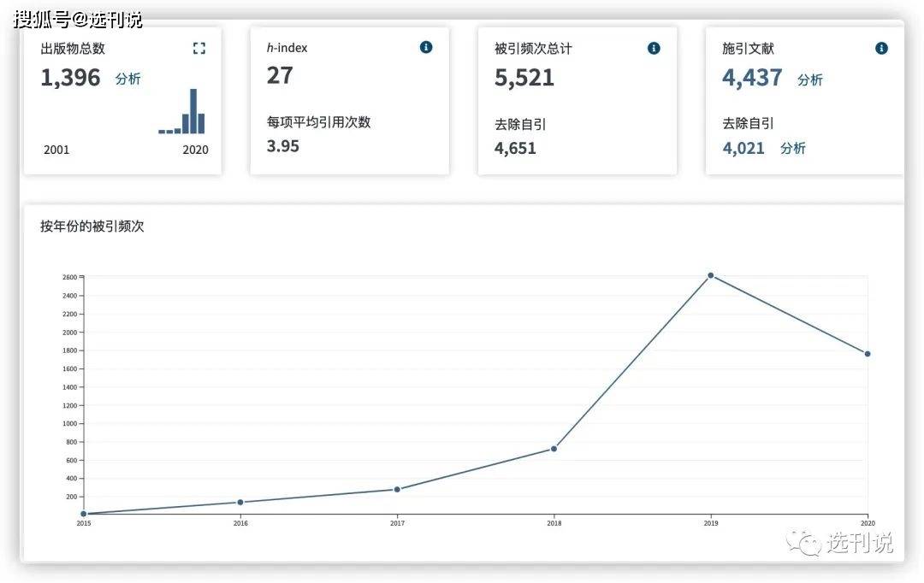The height and width of the screenshot is (583, 924).
Task: Select the 2017 data point on chart
Action: 397,489
